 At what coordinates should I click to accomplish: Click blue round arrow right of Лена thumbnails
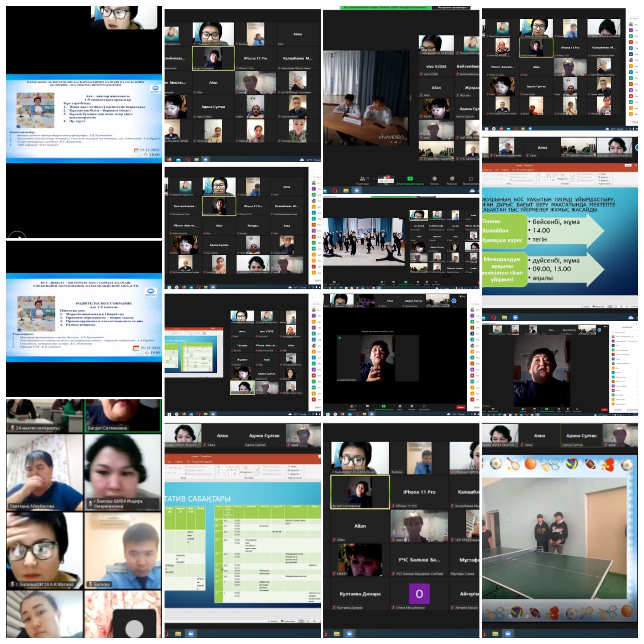(x=454, y=301)
